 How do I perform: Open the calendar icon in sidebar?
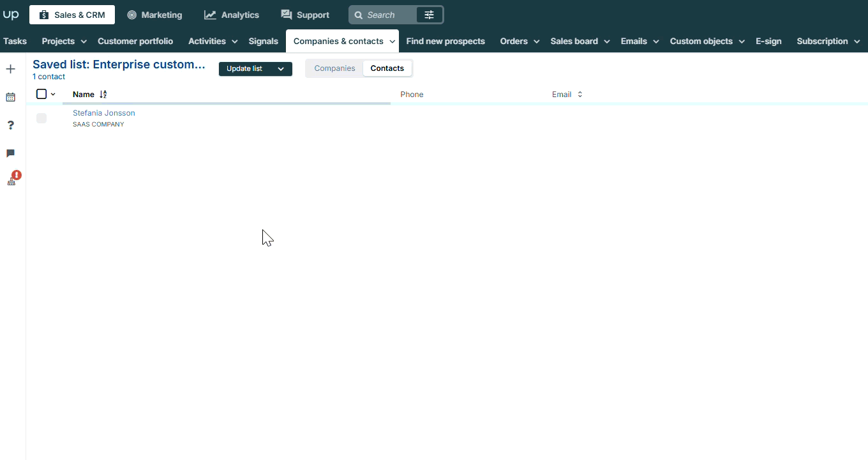(10, 97)
